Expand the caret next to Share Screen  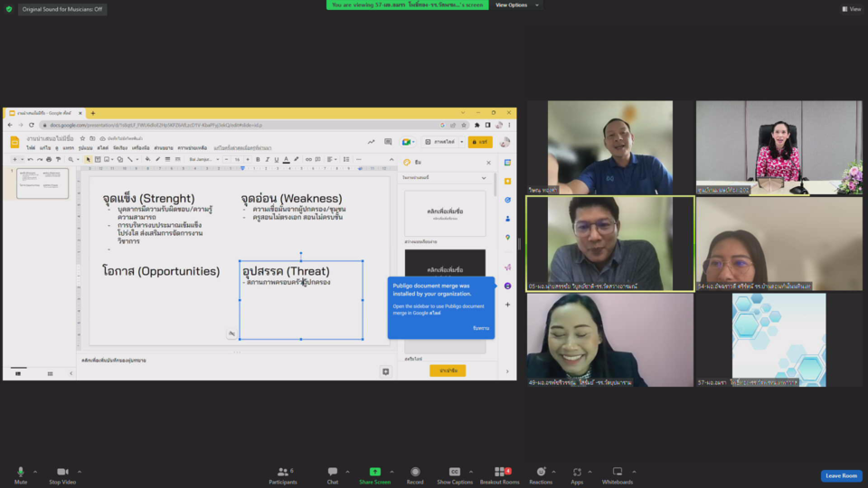(392, 472)
